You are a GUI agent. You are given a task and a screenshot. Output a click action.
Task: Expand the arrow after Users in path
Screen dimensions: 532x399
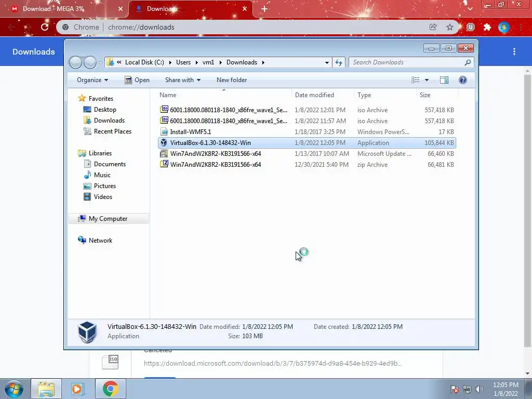[197, 62]
